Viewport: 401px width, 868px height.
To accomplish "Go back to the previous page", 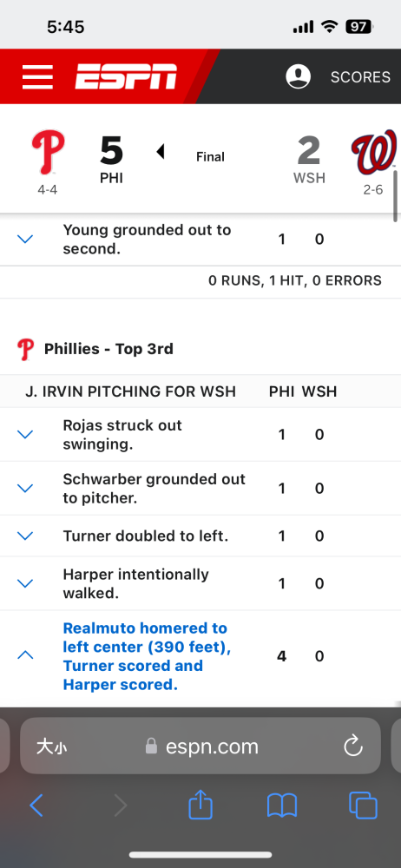I will (36, 806).
